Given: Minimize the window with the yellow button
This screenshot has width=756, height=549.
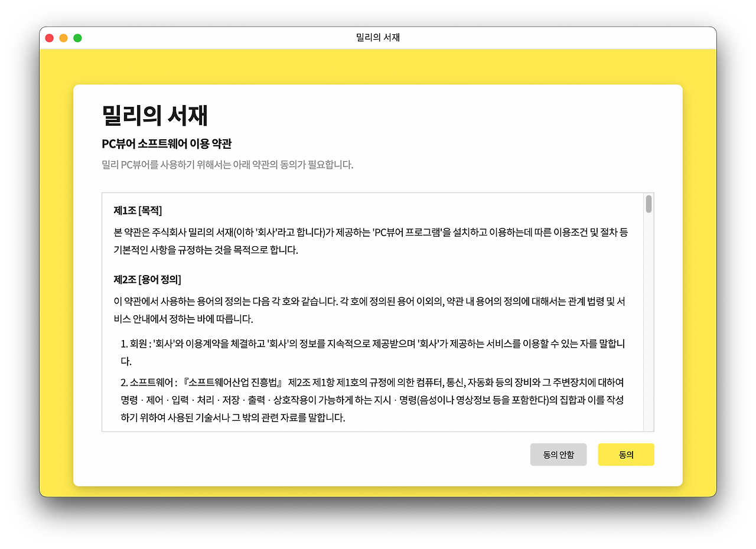Looking at the screenshot, I should pyautogui.click(x=63, y=38).
